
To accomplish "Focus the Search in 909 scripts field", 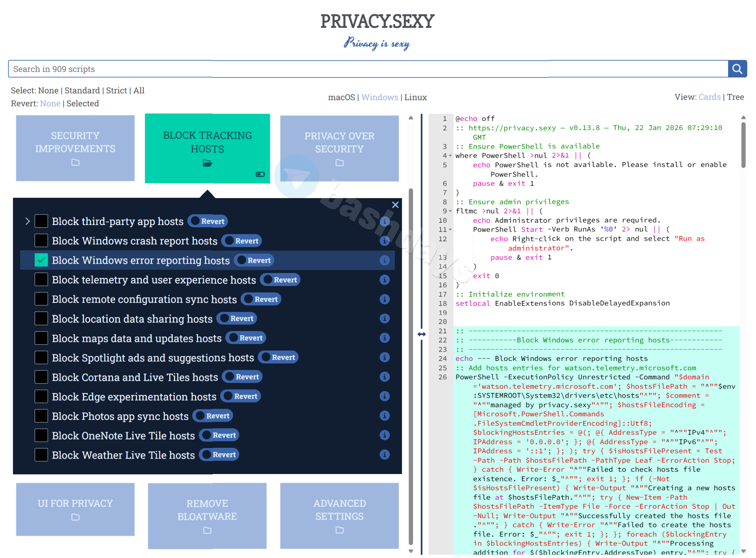I will click(x=368, y=69).
